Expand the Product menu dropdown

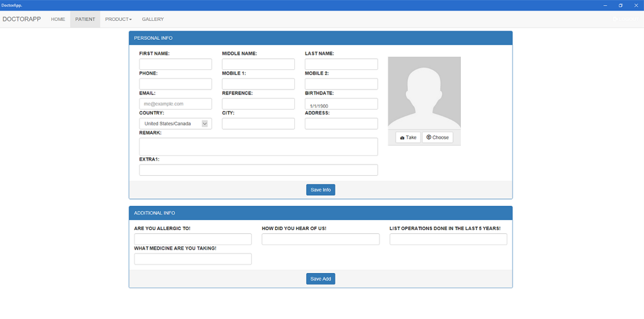118,20
